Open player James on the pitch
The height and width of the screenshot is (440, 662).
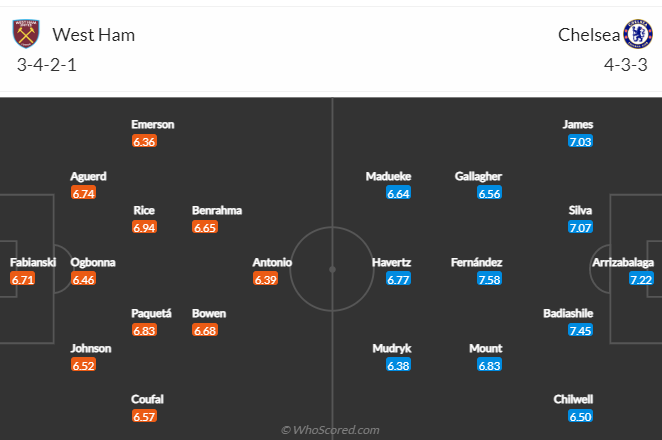pyautogui.click(x=578, y=125)
